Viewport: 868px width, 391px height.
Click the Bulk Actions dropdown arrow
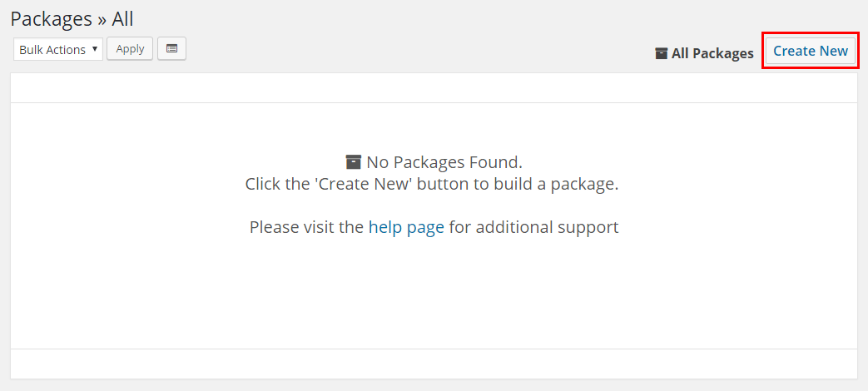(x=95, y=49)
